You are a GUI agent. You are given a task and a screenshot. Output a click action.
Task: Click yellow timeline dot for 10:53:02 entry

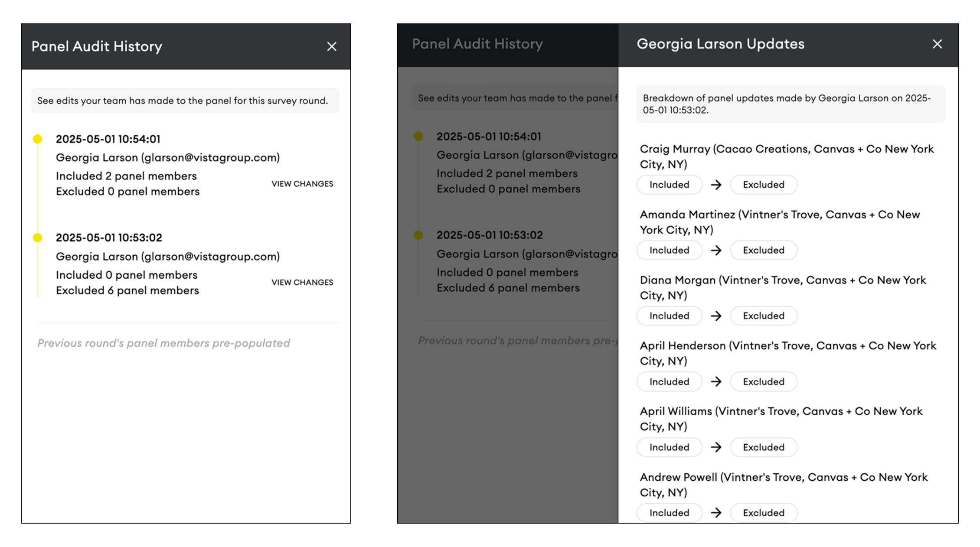pyautogui.click(x=38, y=238)
